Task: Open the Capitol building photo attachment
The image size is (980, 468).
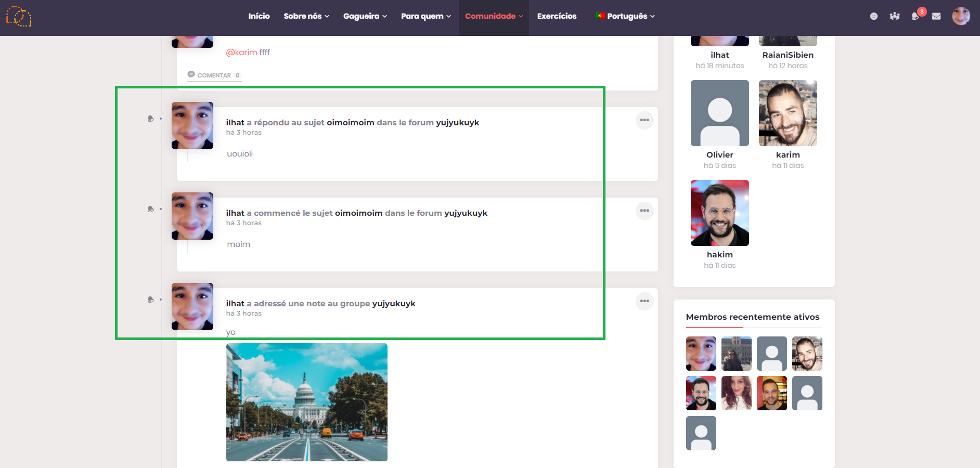Action: coord(307,402)
